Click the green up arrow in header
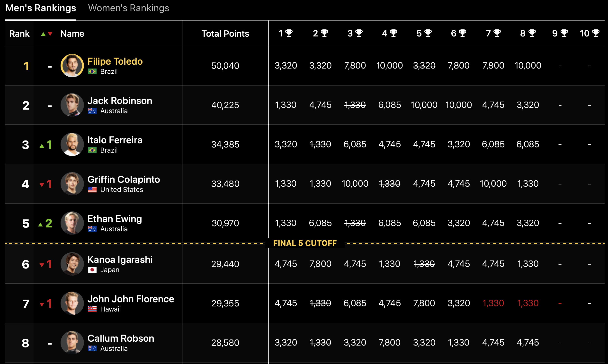This screenshot has height=364, width=608. pos(43,34)
